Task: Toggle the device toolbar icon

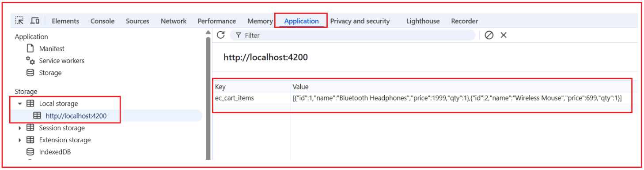Action: (35, 20)
